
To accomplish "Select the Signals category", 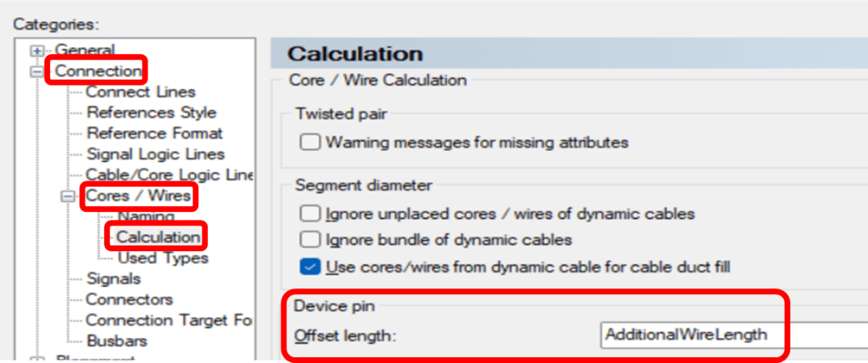I will pyautogui.click(x=114, y=278).
